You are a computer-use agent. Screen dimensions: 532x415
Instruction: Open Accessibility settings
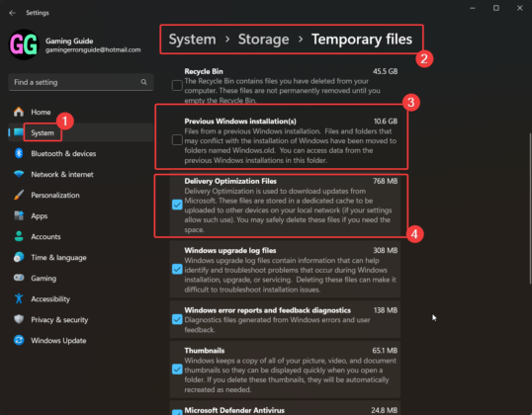tap(81, 298)
